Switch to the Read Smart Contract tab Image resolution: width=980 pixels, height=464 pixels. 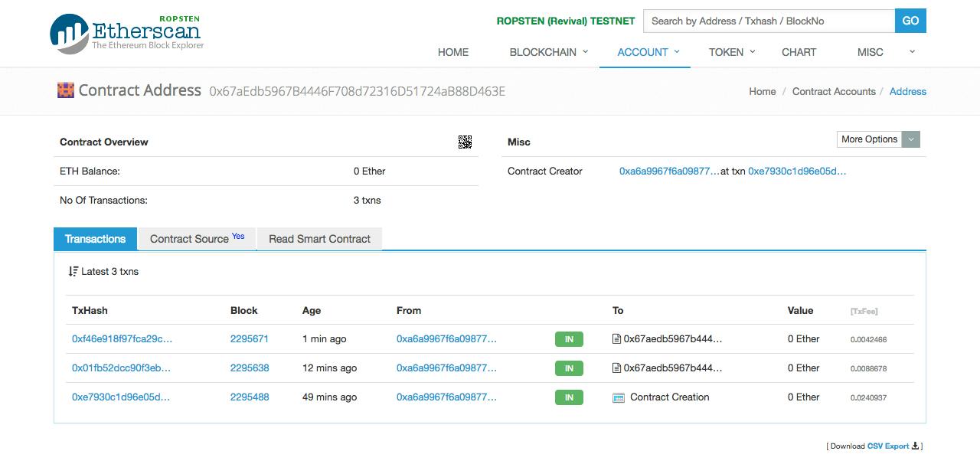click(319, 239)
